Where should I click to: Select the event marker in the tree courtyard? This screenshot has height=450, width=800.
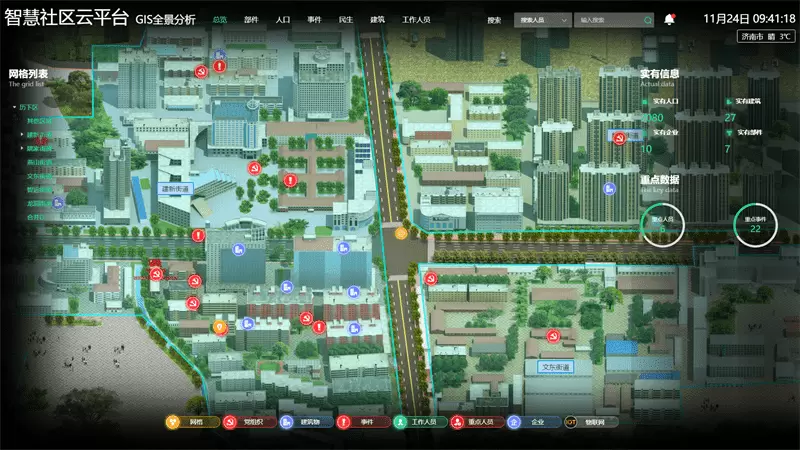[x=290, y=180]
